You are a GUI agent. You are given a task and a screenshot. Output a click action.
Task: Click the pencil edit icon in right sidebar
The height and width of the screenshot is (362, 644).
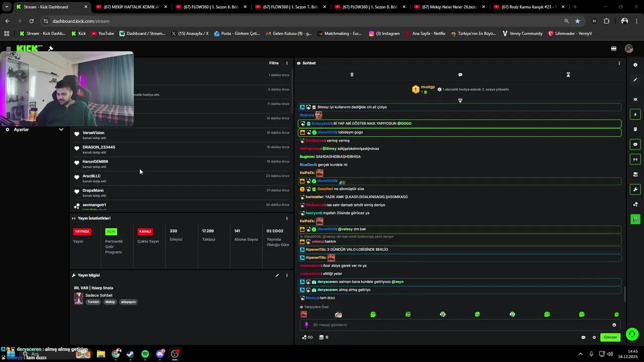click(635, 80)
